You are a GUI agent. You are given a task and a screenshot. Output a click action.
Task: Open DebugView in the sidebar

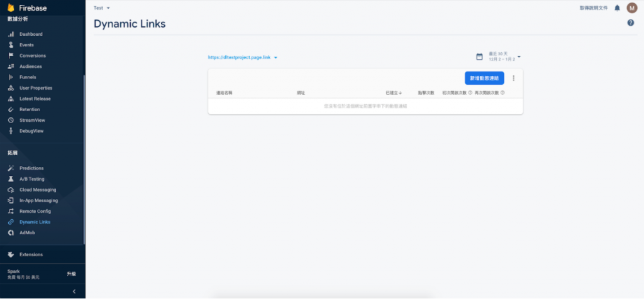[31, 131]
